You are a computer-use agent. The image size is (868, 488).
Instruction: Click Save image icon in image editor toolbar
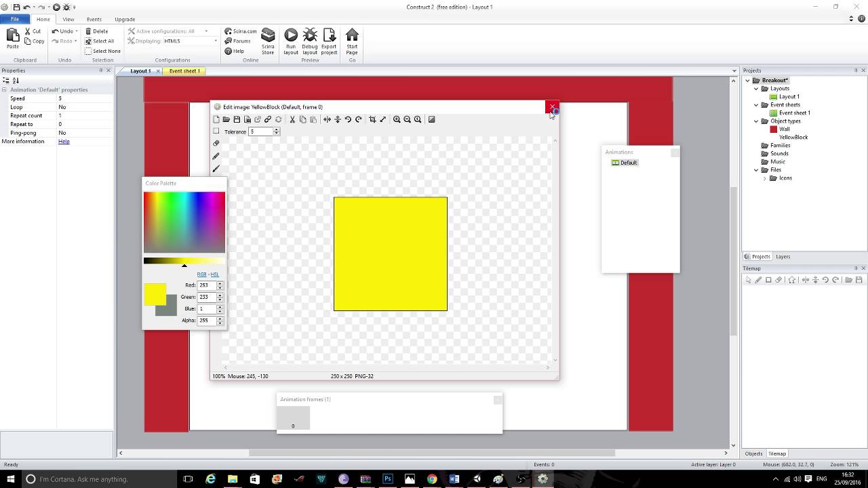tap(237, 119)
